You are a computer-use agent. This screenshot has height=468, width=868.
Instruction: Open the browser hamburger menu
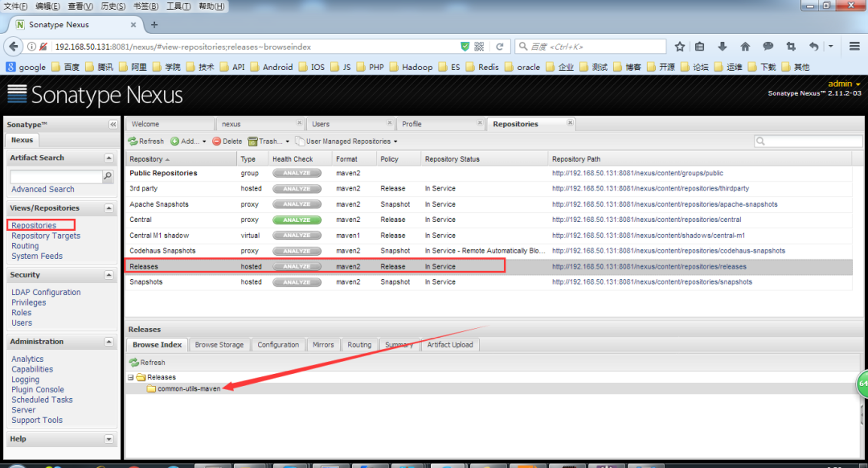click(855, 46)
